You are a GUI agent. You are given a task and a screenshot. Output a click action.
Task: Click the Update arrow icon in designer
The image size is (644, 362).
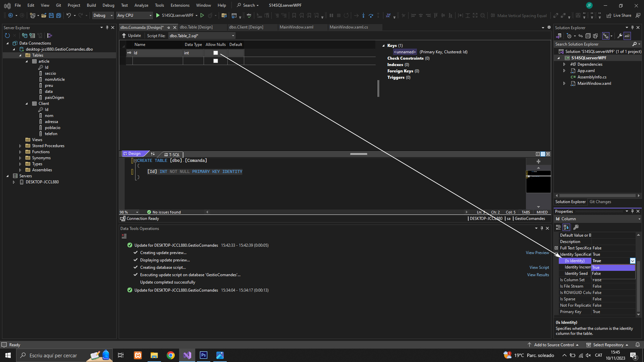click(x=124, y=36)
